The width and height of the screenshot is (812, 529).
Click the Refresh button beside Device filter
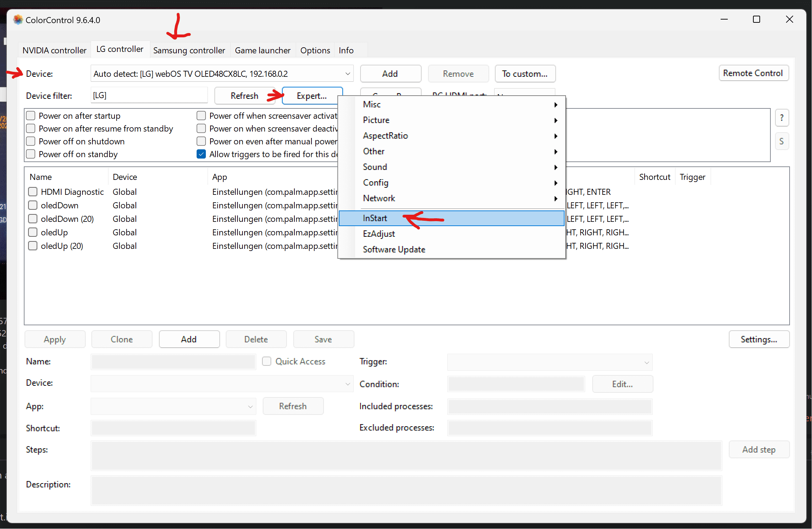pyautogui.click(x=244, y=96)
